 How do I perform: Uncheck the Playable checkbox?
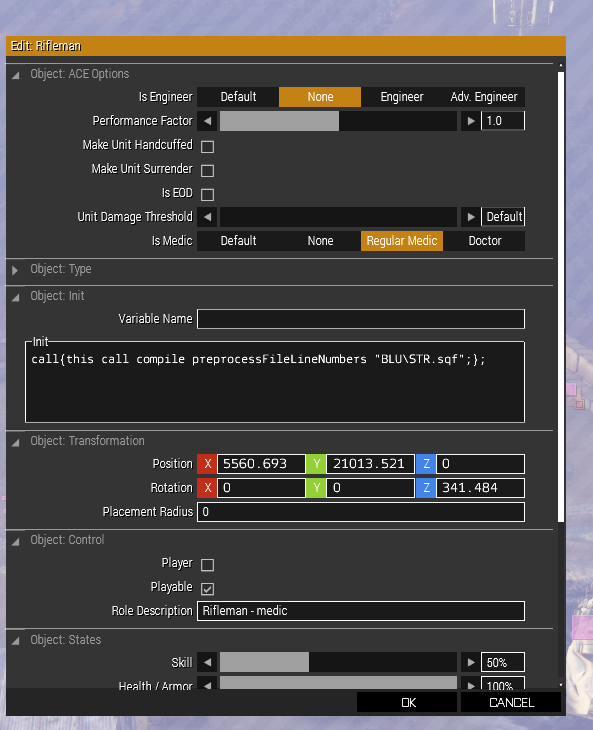[208, 589]
